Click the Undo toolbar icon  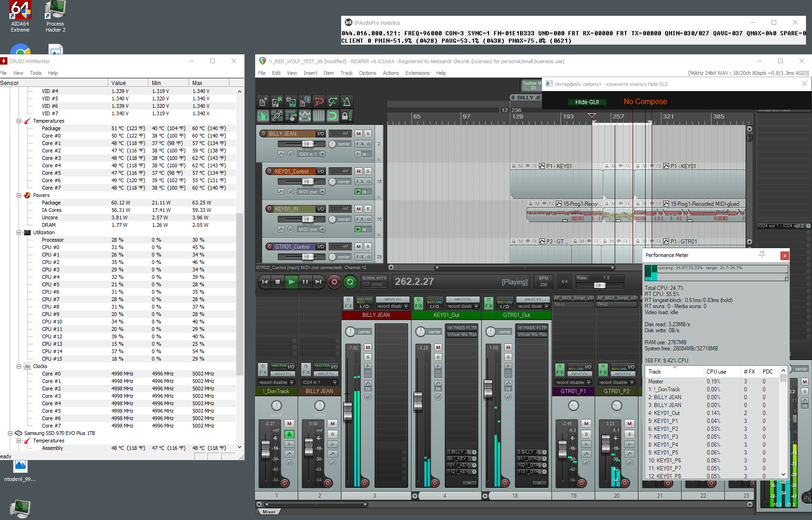tap(319, 102)
